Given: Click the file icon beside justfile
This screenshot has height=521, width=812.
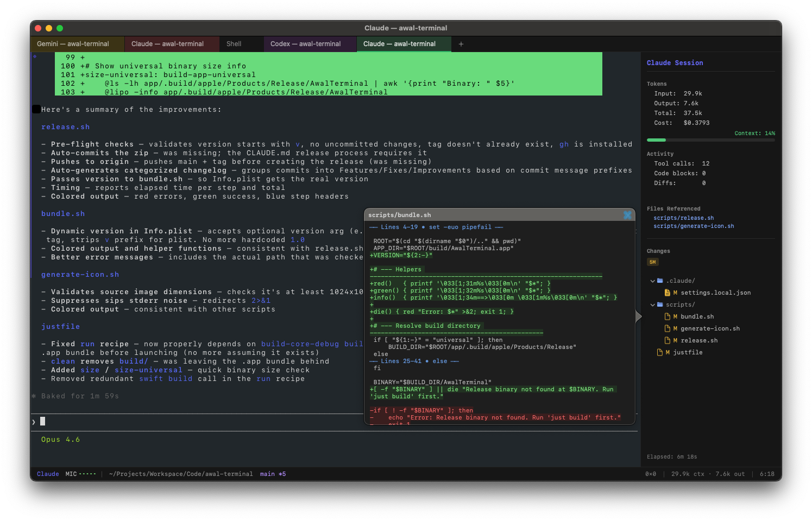Looking at the screenshot, I should [660, 352].
